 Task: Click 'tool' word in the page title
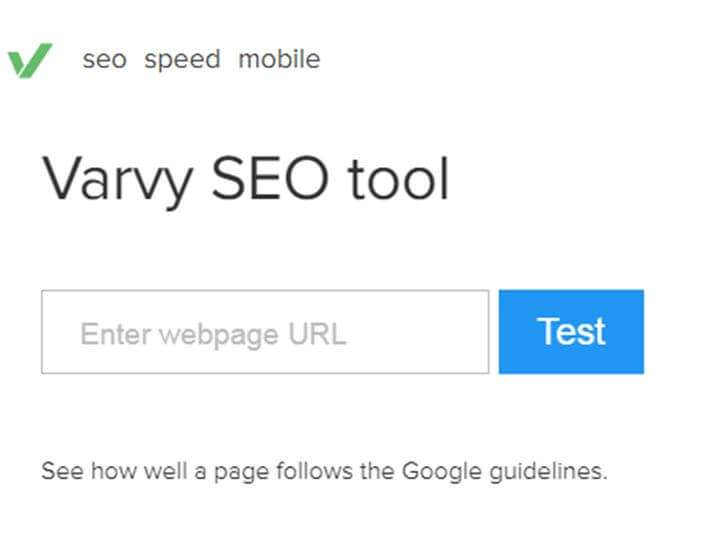pos(398,181)
